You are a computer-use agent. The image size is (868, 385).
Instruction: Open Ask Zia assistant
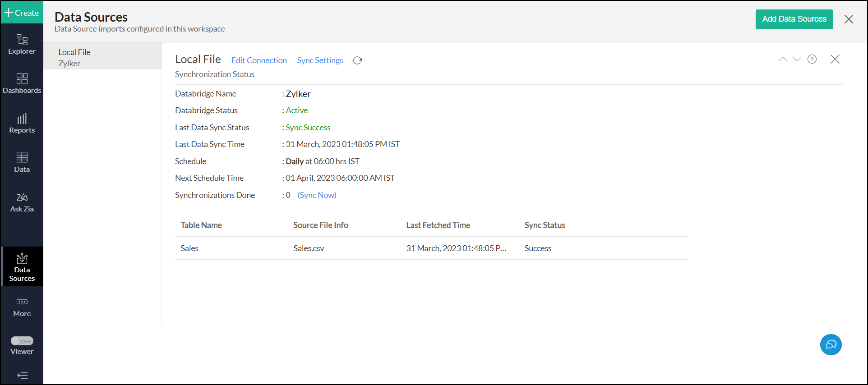pos(22,202)
